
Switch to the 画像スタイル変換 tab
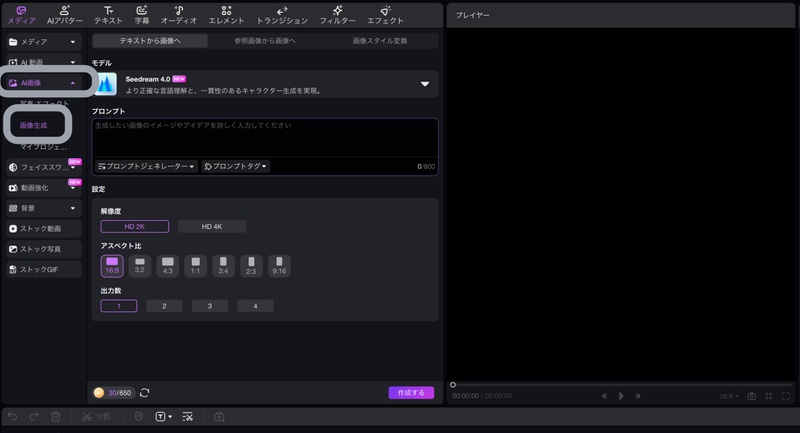click(x=380, y=41)
